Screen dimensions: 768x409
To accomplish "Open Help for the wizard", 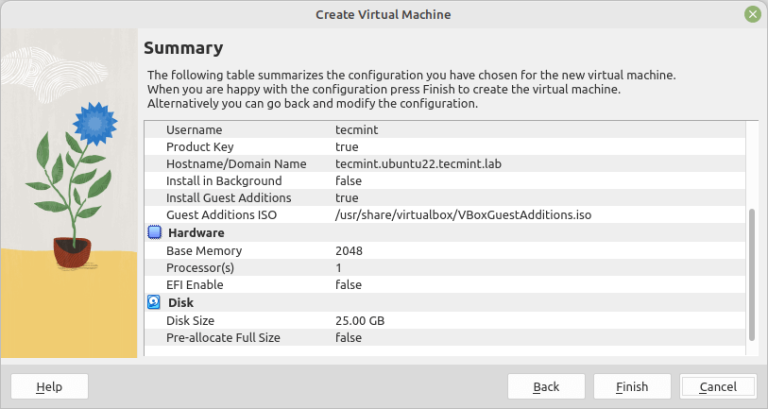I will point(49,386).
